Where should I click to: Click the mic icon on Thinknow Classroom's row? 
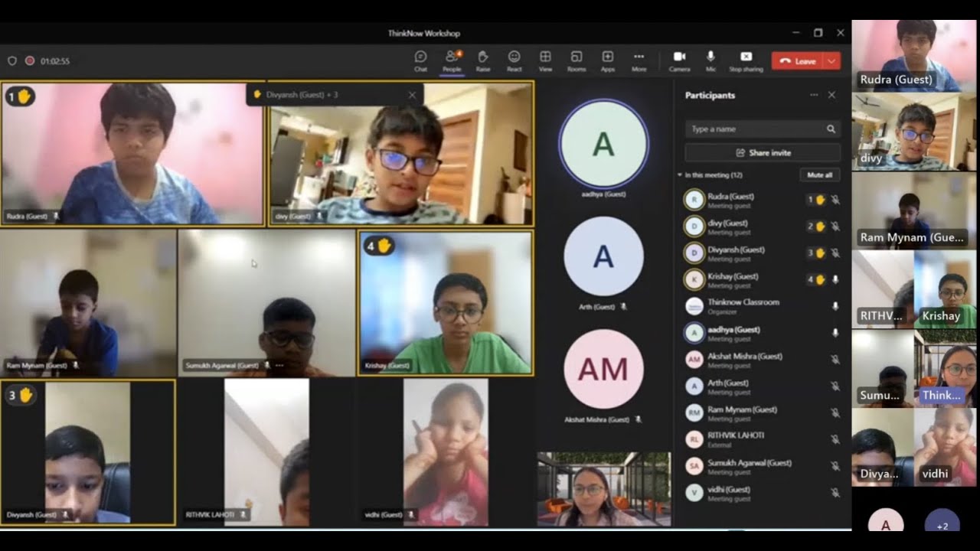835,306
